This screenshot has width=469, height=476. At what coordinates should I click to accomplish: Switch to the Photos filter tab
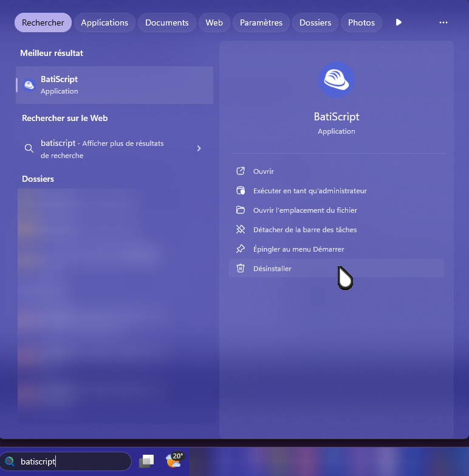click(361, 22)
